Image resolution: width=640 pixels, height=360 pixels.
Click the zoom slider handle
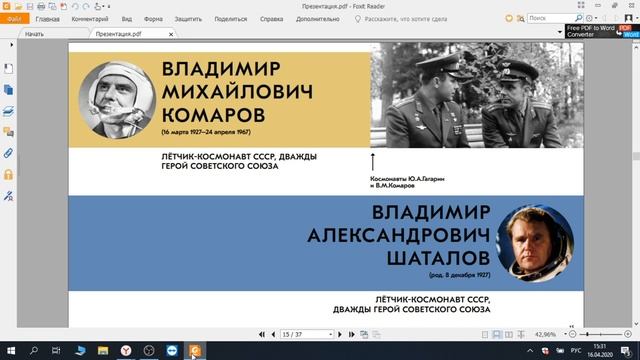587,334
